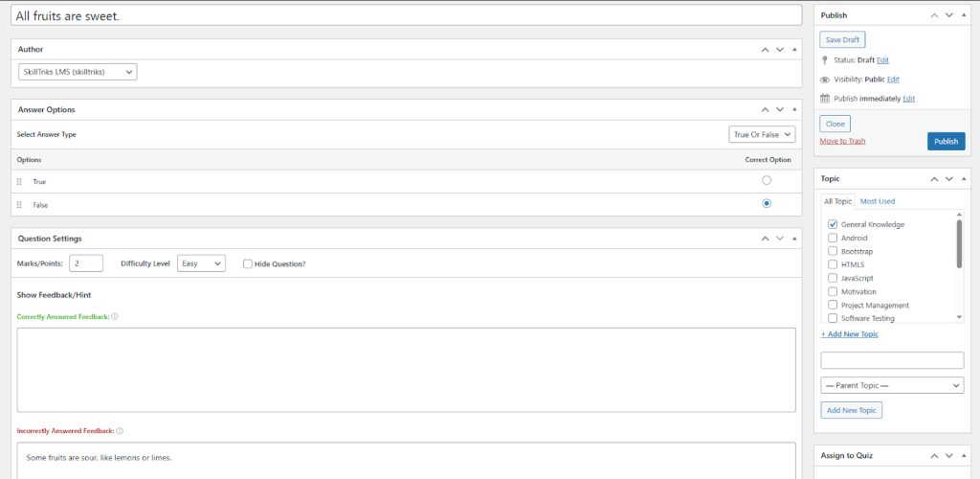This screenshot has height=479, width=980.
Task: Mark True as the correct option
Action: 767,181
